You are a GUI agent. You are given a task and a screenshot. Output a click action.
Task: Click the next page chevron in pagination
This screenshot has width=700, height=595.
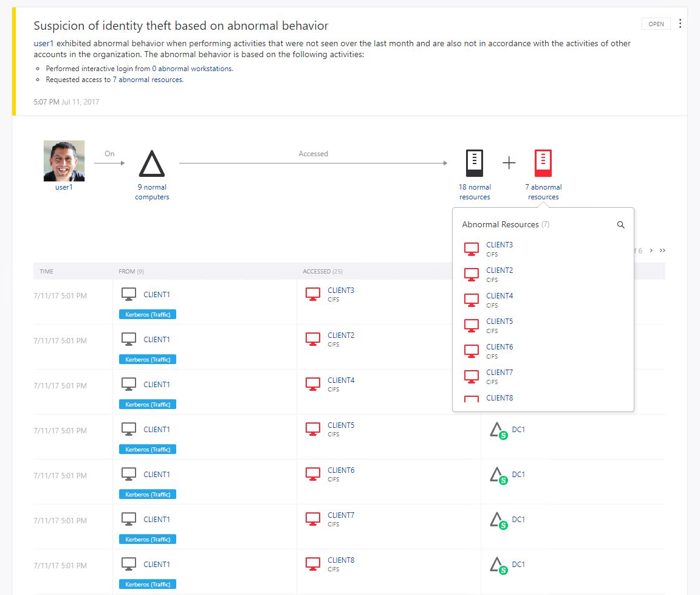point(650,250)
